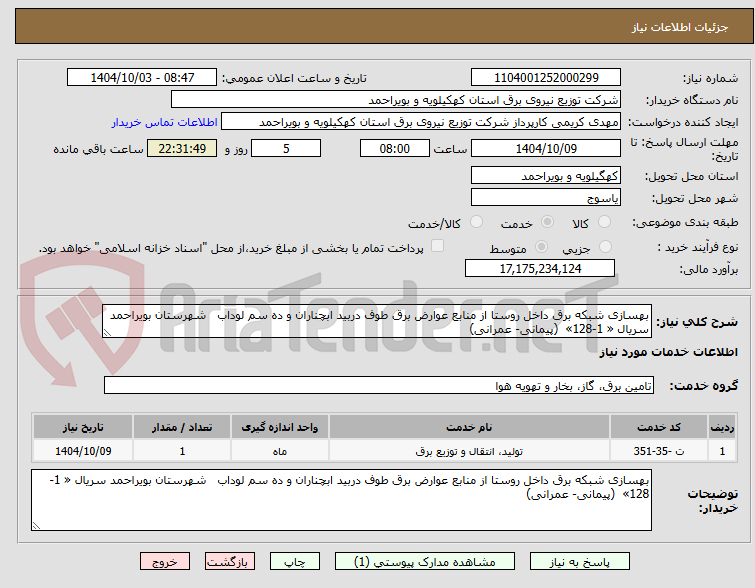The image size is (755, 588).
Task: Click the خروج exit button
Action: [x=165, y=562]
